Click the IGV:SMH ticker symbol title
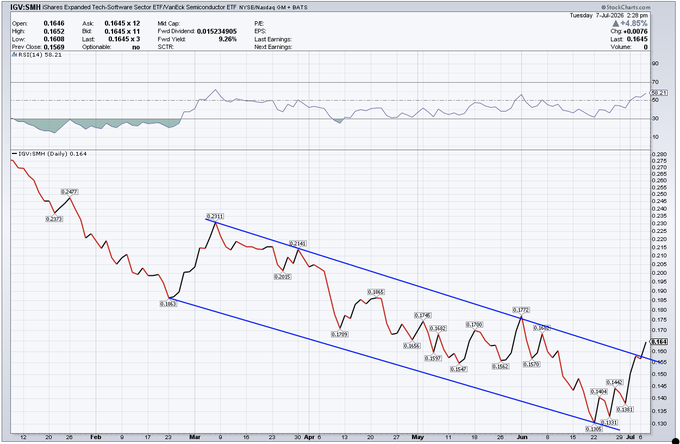Viewport: 680px width, 444px height. (26, 7)
